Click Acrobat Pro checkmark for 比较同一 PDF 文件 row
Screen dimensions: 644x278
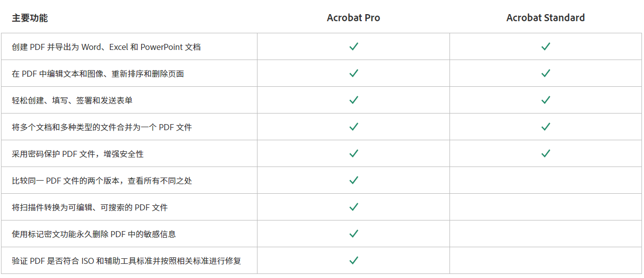(x=354, y=180)
